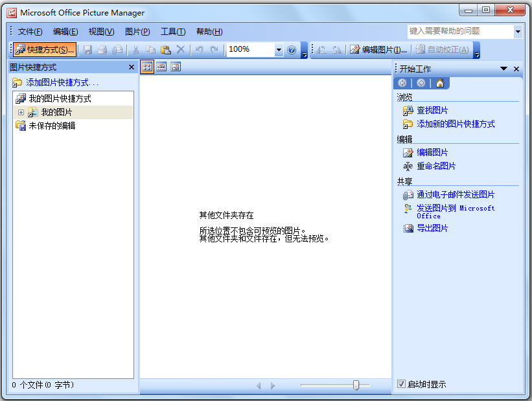This screenshot has height=401, width=532.
Task: Toggle the 快捷方式(S)... shortcuts button
Action: point(45,50)
